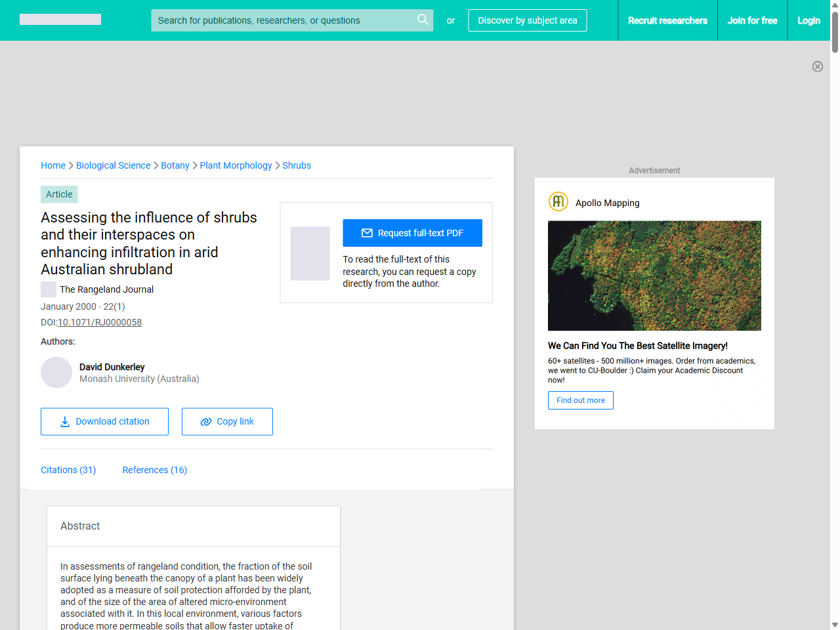
Task: Open the Citations (31) tab
Action: [68, 470]
